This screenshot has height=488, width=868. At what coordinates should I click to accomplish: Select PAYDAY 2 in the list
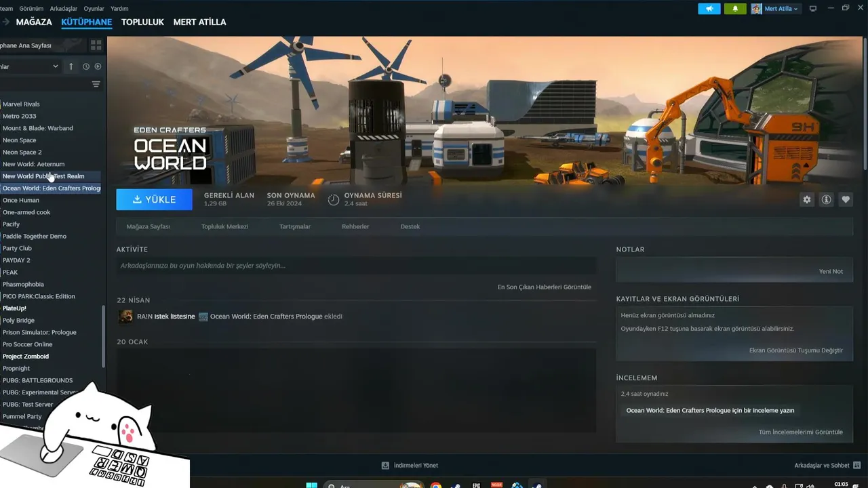click(x=16, y=260)
